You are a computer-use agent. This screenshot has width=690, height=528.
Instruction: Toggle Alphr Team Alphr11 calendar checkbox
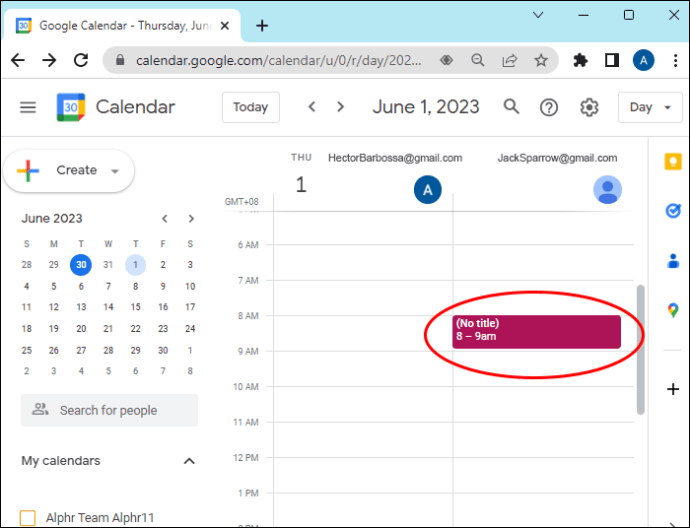coord(28,518)
